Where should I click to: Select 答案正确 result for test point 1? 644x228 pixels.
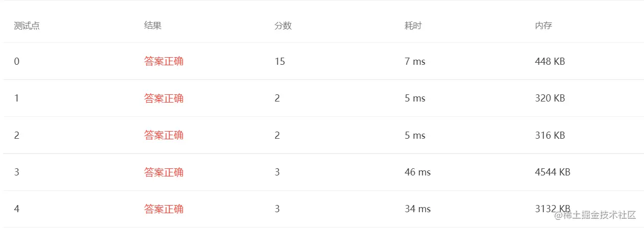164,98
